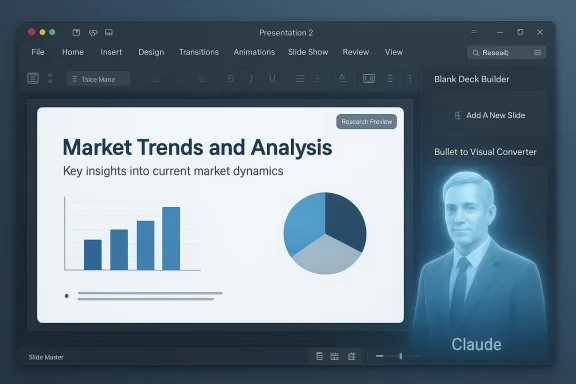Toggle Italic formatting

[x=251, y=79]
